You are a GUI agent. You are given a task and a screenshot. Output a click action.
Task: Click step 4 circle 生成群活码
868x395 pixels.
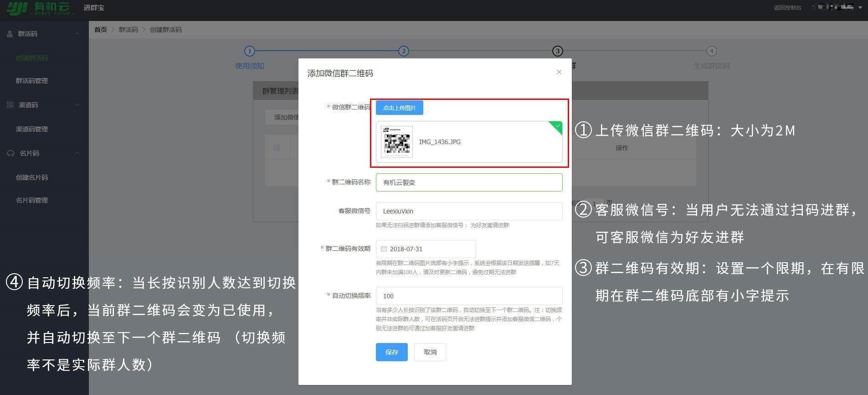point(711,51)
